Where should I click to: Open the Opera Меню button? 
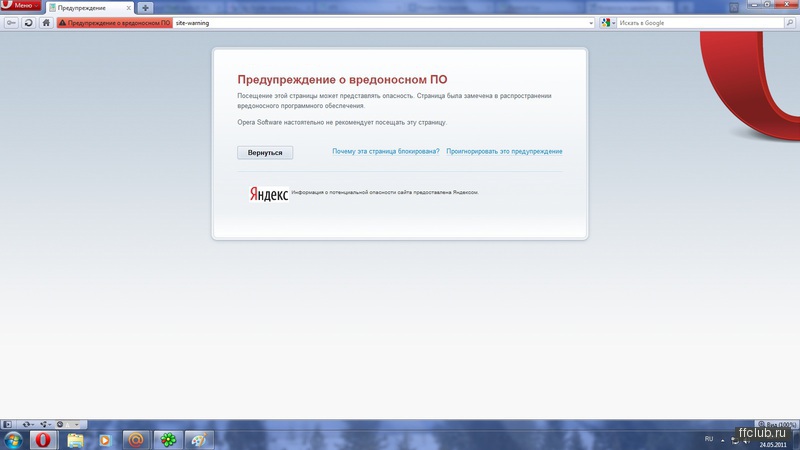pos(20,5)
